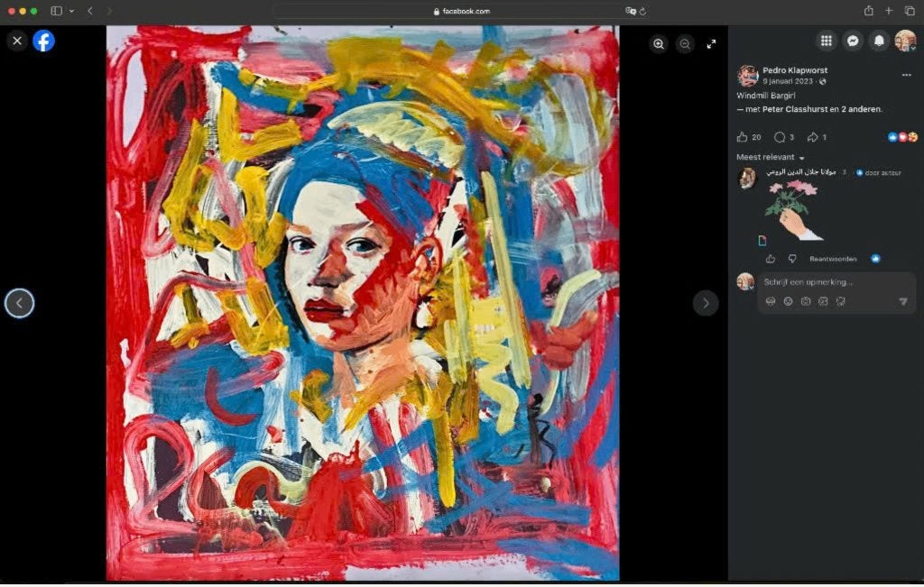
Task: Open the flower bouquet sticker in the comment
Action: pyautogui.click(x=794, y=209)
